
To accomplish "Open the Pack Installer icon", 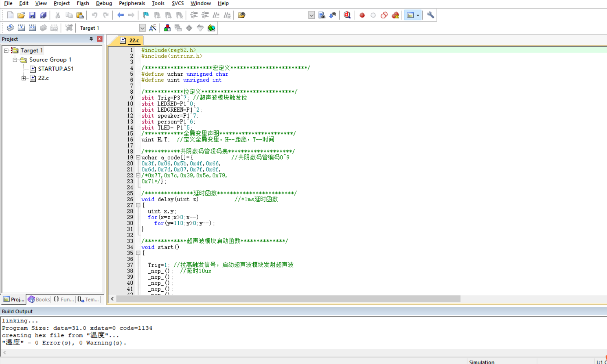I will pyautogui.click(x=211, y=28).
